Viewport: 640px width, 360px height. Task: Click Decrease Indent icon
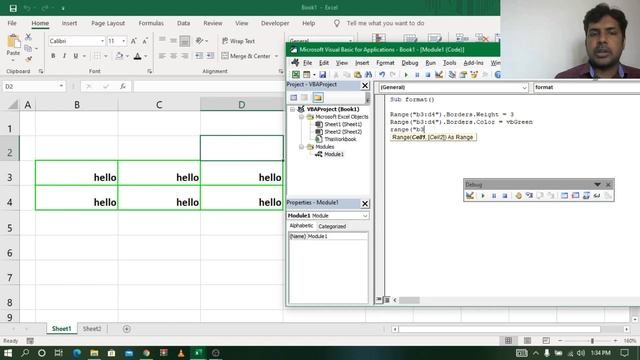pos(199,56)
